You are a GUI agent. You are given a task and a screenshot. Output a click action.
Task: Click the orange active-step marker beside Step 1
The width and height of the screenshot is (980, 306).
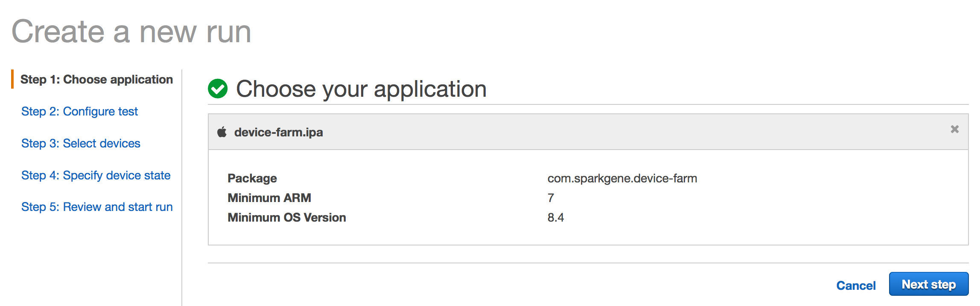12,79
